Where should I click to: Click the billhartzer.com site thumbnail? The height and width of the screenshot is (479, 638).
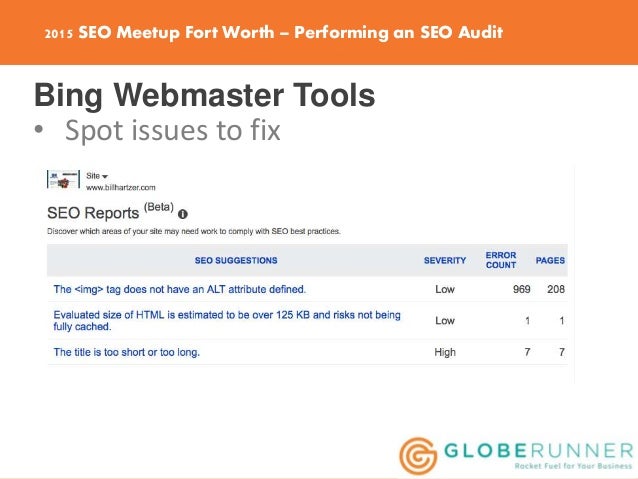[x=63, y=179]
